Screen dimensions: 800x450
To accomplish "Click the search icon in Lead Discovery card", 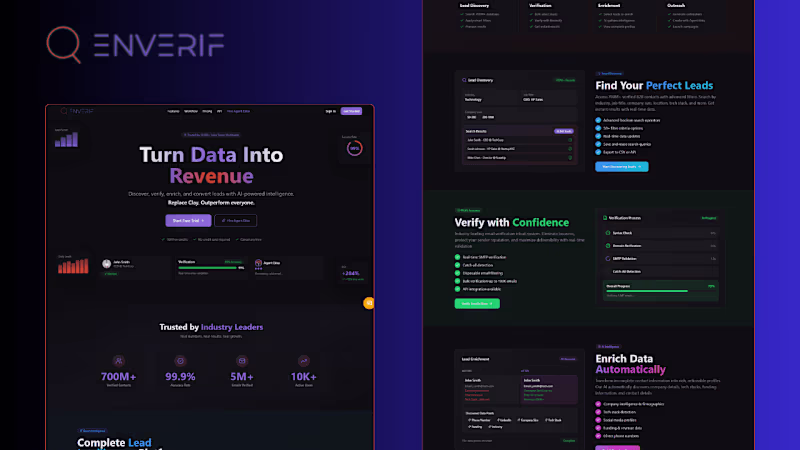I will point(464,80).
